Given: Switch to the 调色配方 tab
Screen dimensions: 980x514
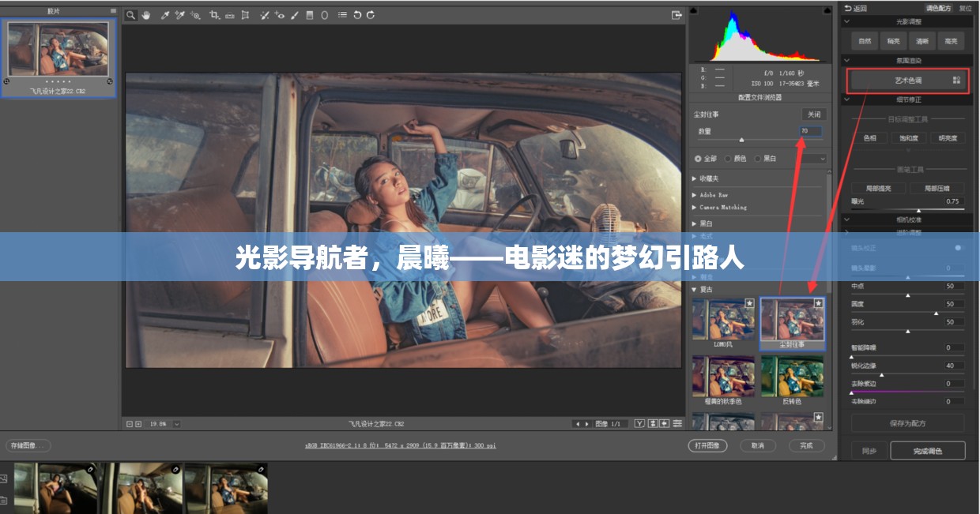Looking at the screenshot, I should (x=938, y=8).
